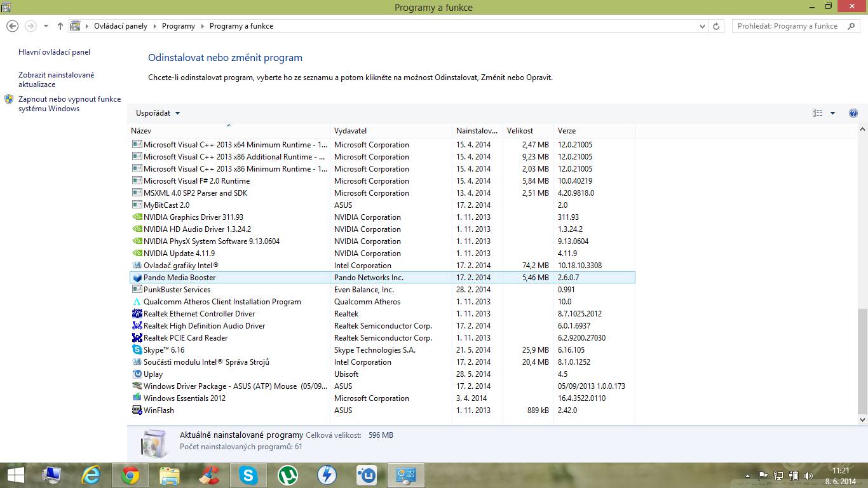Click the MyBitCast 2.0 icon

point(137,205)
